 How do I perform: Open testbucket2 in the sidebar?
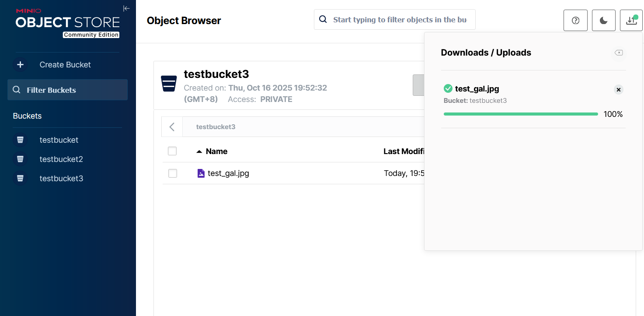pos(61,159)
